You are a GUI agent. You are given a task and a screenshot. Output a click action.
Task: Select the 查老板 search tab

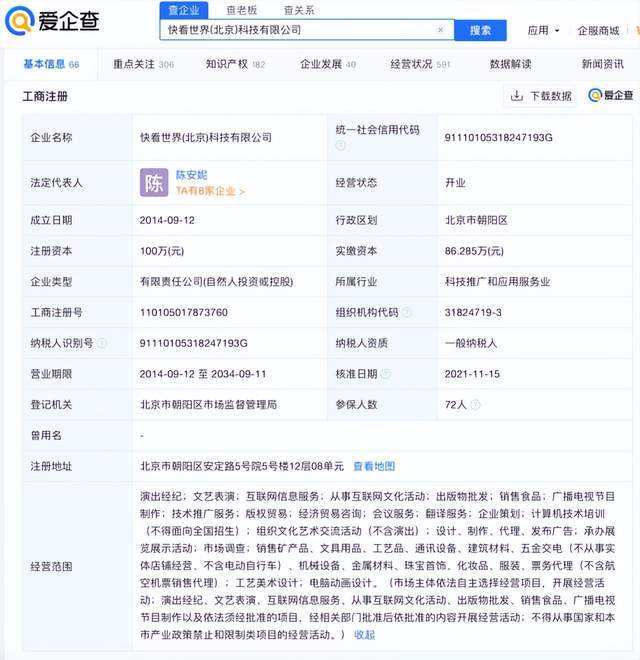tap(242, 10)
